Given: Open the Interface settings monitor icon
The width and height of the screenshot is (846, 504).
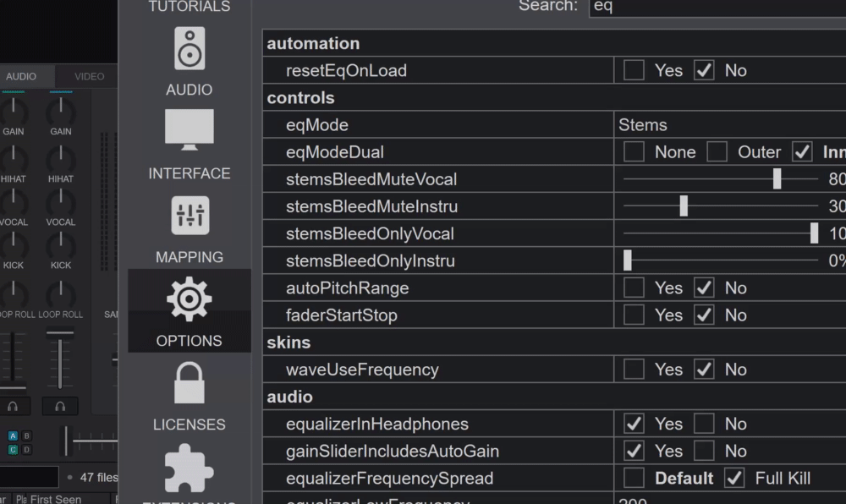Looking at the screenshot, I should pyautogui.click(x=189, y=130).
